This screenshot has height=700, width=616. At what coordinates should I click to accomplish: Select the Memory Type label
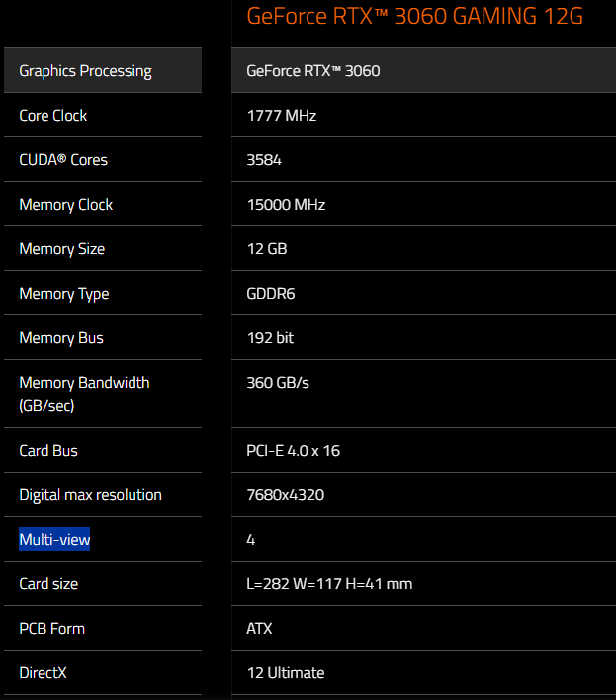tap(64, 294)
